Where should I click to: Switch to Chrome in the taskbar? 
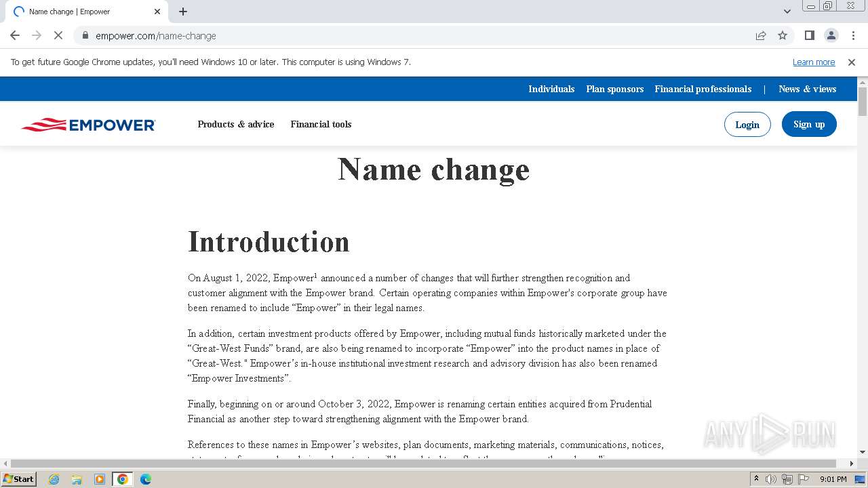point(123,479)
